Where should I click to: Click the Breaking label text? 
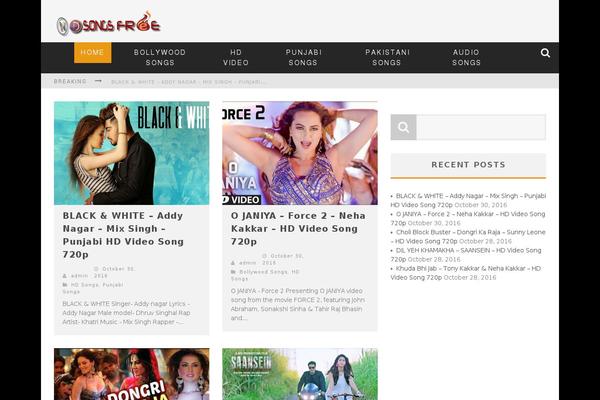click(x=70, y=81)
